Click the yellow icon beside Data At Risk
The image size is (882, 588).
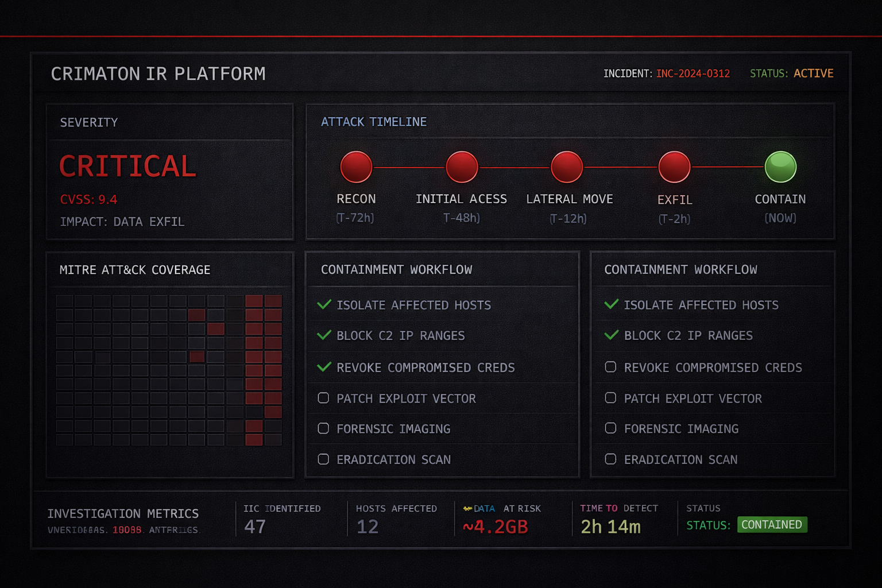467,509
